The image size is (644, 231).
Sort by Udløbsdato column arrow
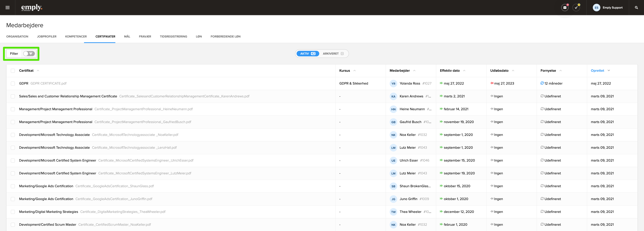pos(513,70)
